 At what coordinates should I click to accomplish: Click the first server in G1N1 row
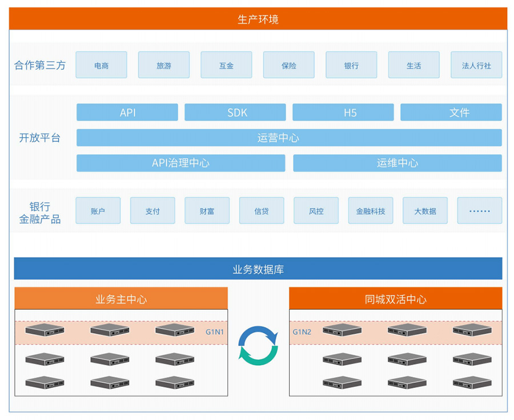(45, 330)
